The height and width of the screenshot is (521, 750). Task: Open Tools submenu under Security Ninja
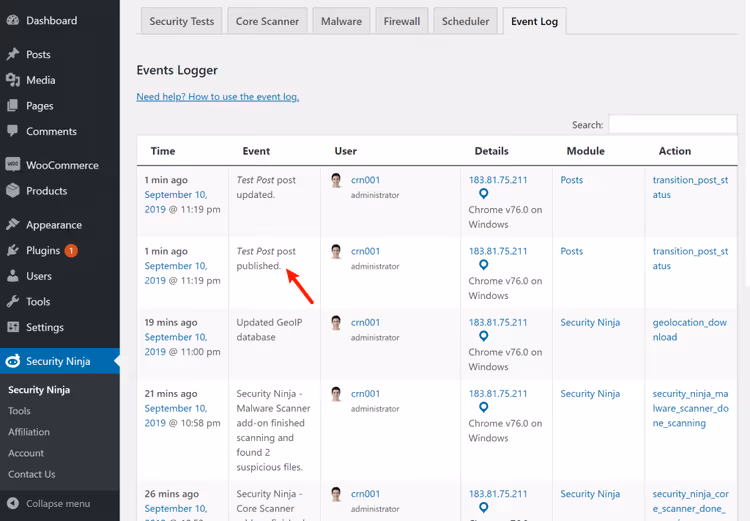point(19,410)
